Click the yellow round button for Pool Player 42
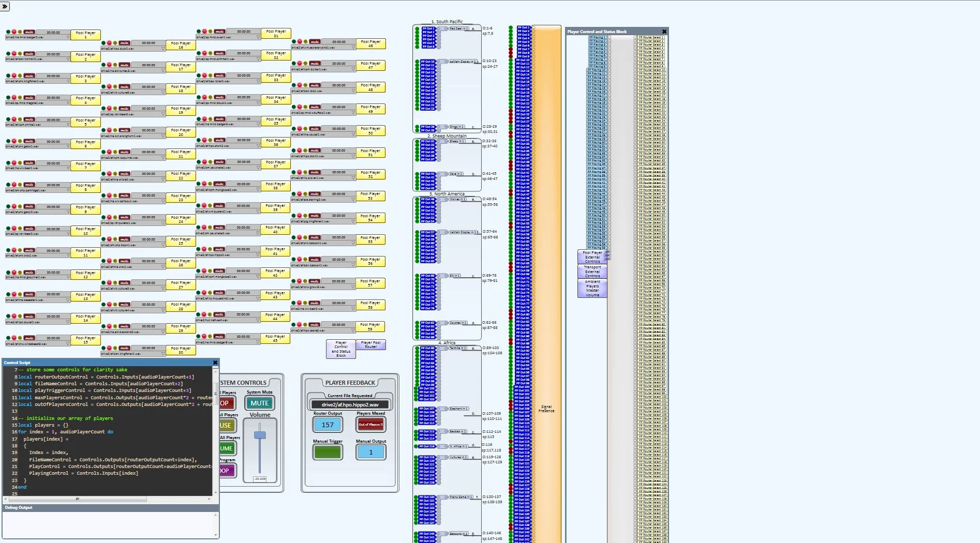This screenshot has height=543, width=980. [x=210, y=271]
